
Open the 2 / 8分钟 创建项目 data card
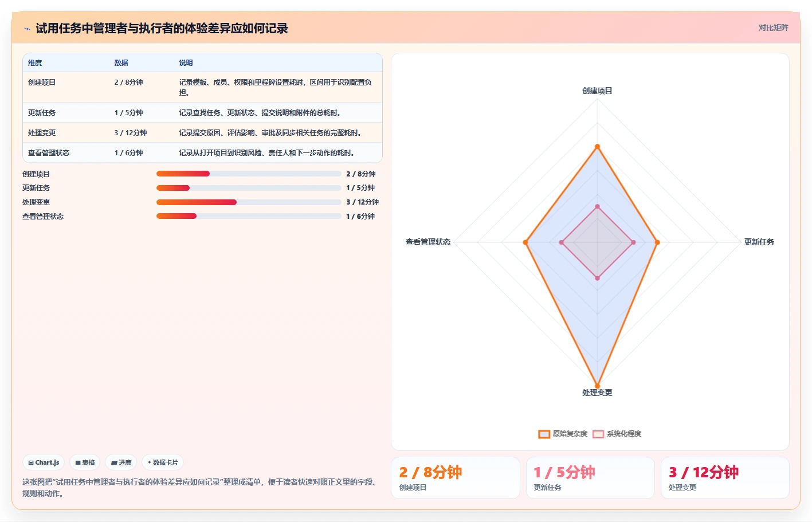pyautogui.click(x=456, y=478)
